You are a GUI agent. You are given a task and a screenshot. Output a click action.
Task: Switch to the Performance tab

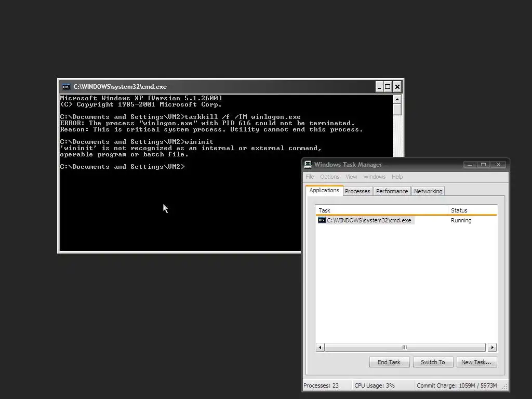392,191
